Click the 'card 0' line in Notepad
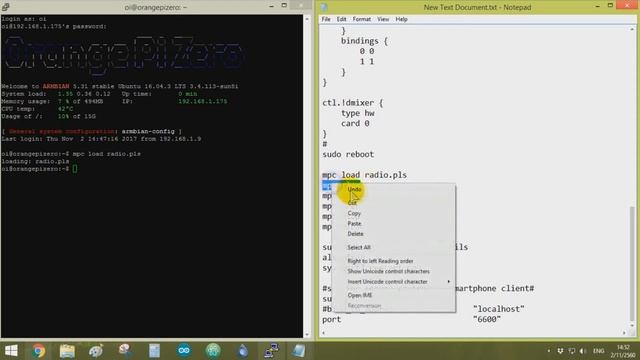 355,123
